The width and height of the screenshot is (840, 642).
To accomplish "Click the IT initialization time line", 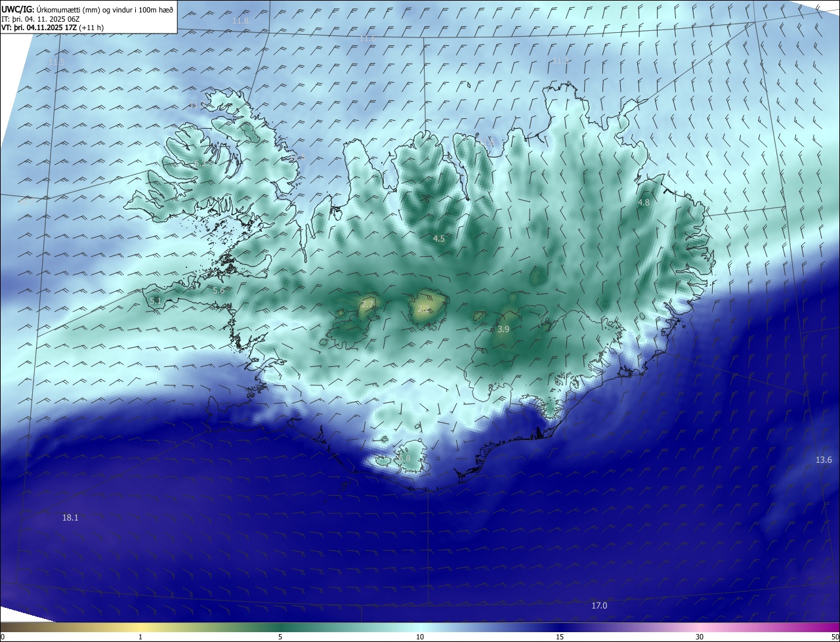I will tap(41, 19).
